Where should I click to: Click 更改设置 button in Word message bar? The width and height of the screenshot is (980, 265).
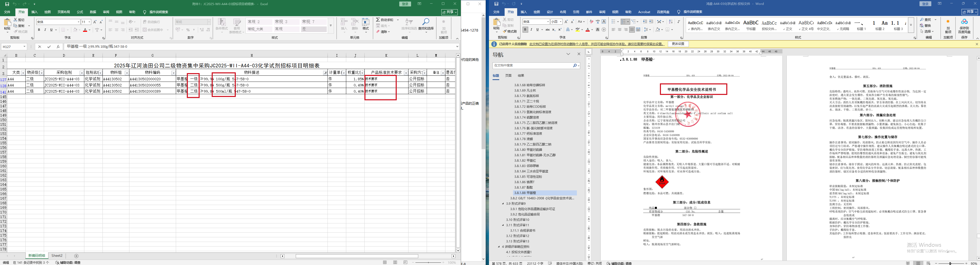pos(678,44)
